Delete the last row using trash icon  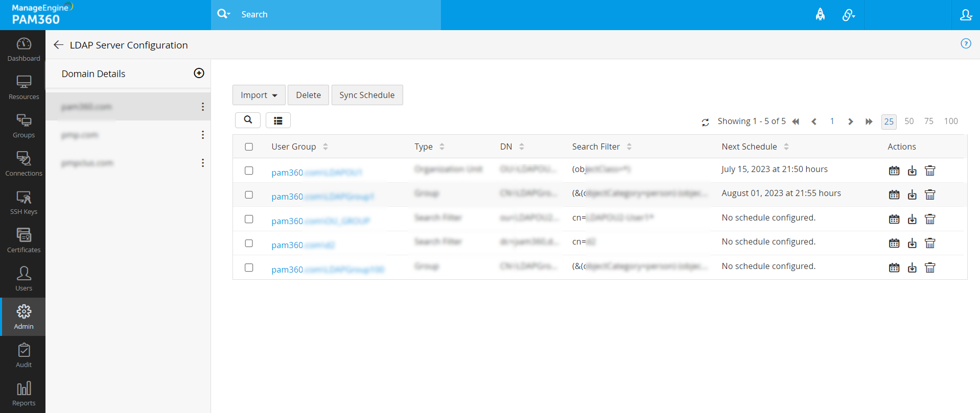[x=930, y=268]
